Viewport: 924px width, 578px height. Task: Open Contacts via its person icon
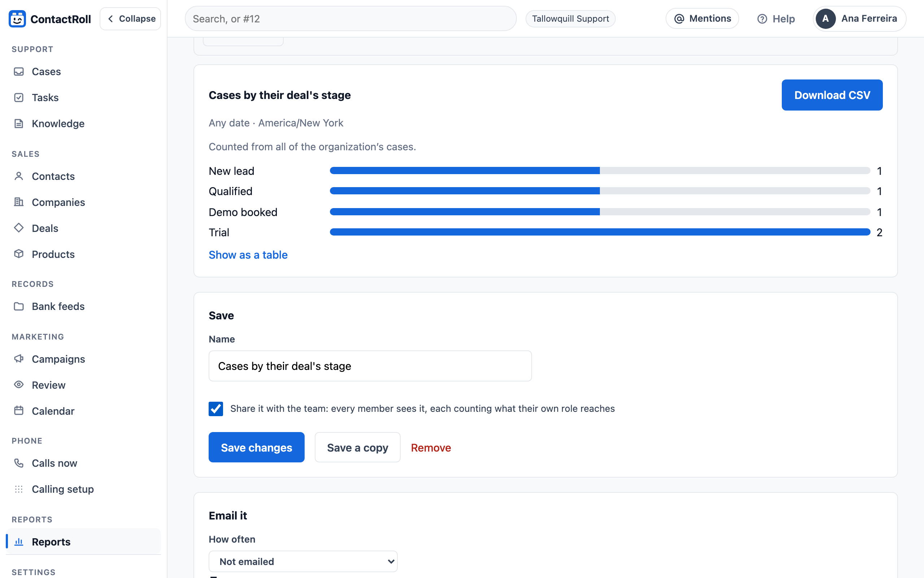click(x=19, y=176)
